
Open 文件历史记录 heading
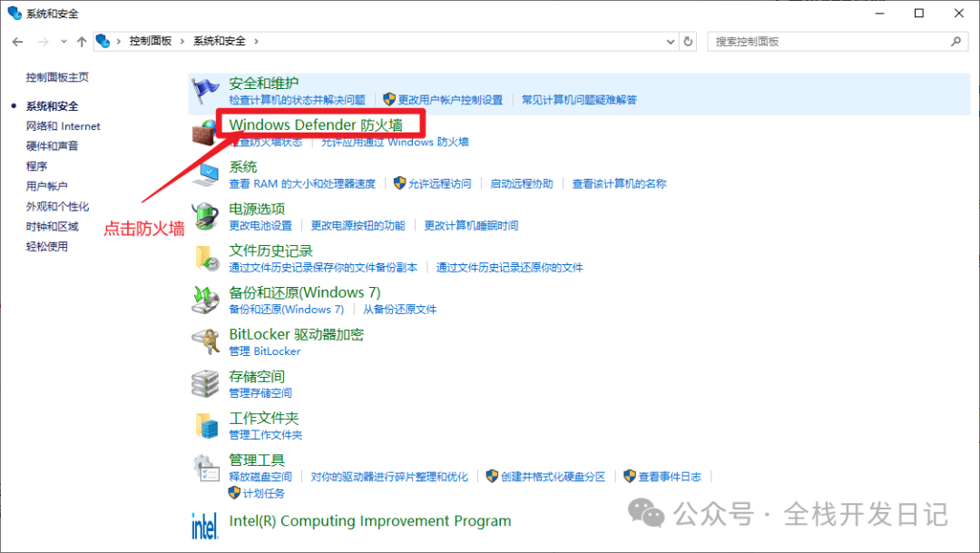coord(270,251)
